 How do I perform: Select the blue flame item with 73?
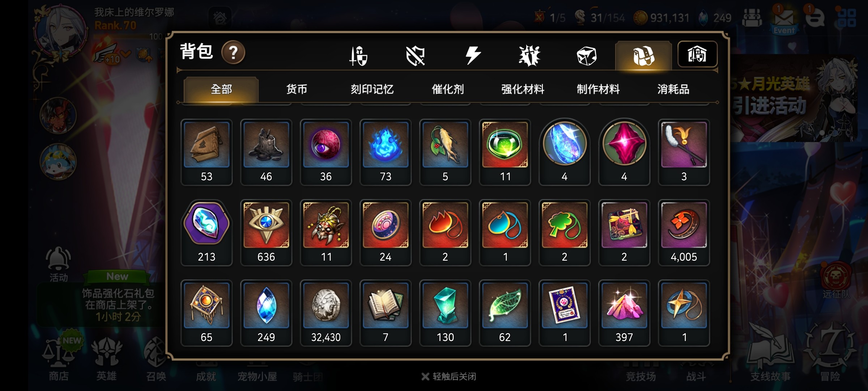pos(386,152)
